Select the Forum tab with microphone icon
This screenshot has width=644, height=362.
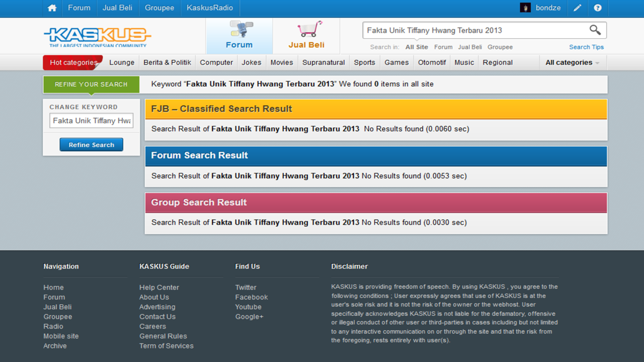click(x=239, y=36)
